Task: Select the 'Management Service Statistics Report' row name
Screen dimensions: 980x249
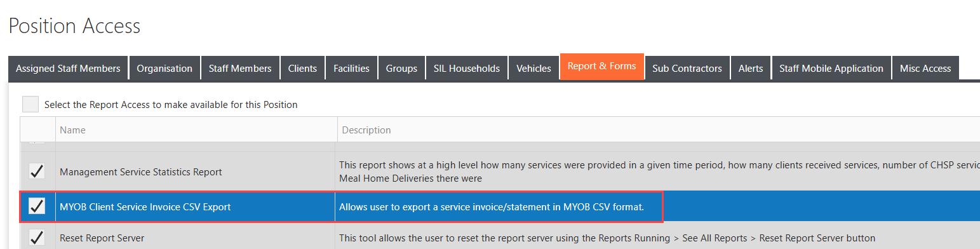Action: pos(141,172)
